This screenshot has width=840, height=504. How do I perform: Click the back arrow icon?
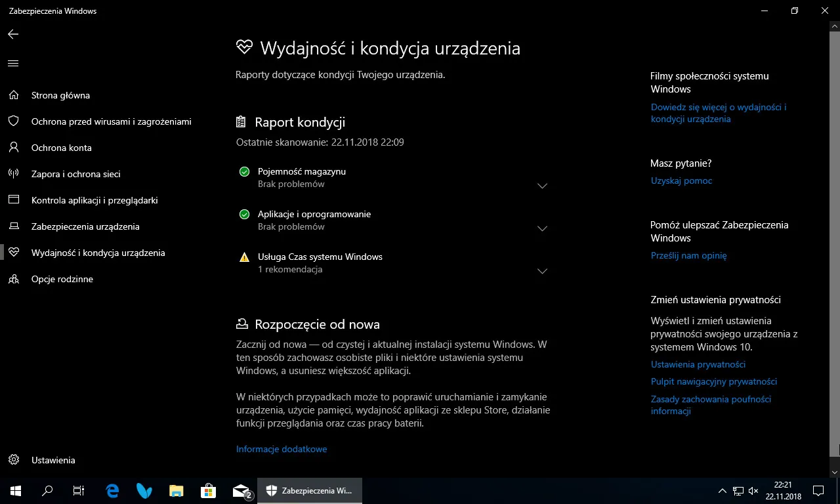13,34
